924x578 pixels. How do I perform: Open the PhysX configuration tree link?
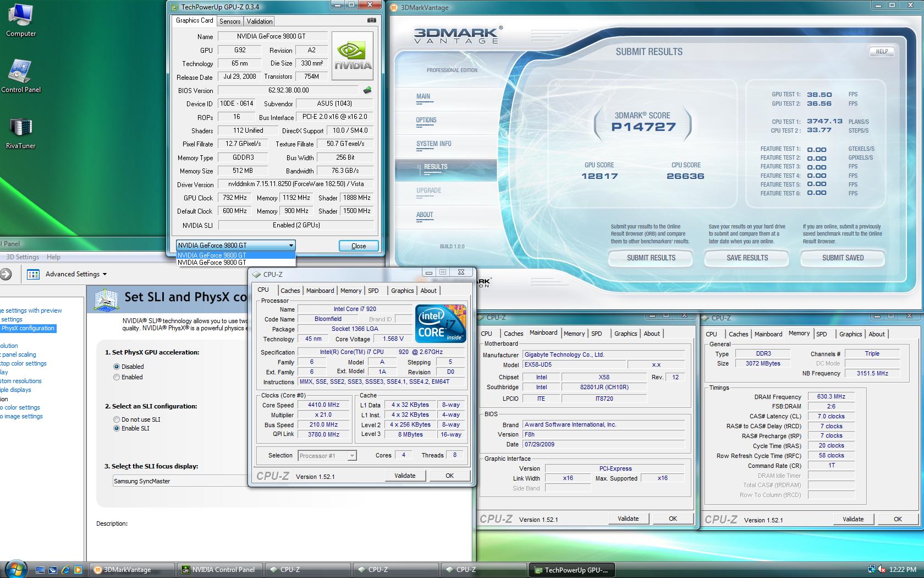coord(28,328)
